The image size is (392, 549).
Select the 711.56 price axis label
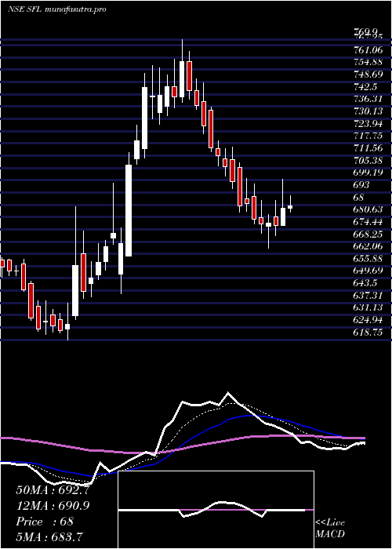pos(368,147)
